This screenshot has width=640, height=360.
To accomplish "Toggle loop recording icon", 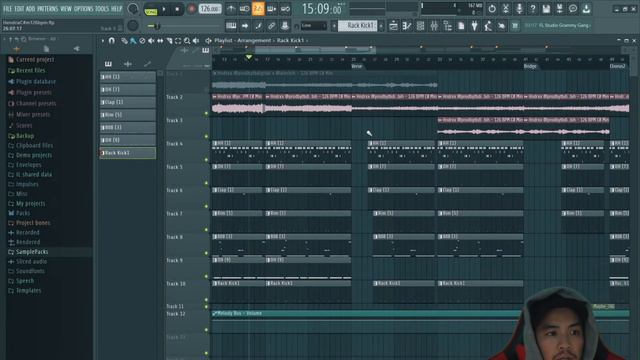I will pos(285,9).
